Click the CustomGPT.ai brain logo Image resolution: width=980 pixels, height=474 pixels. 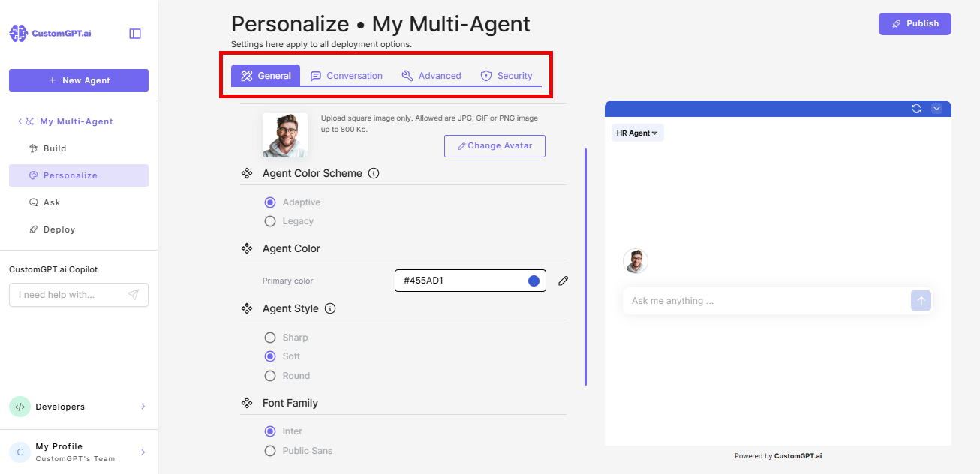(17, 32)
